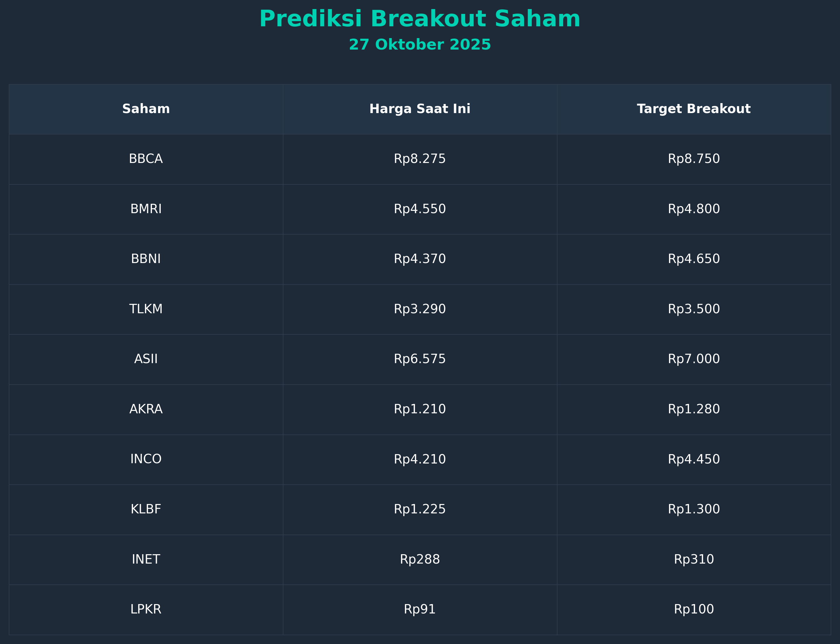
Task: Click the "Prediksi Breakout Saham" title
Action: coord(420,19)
